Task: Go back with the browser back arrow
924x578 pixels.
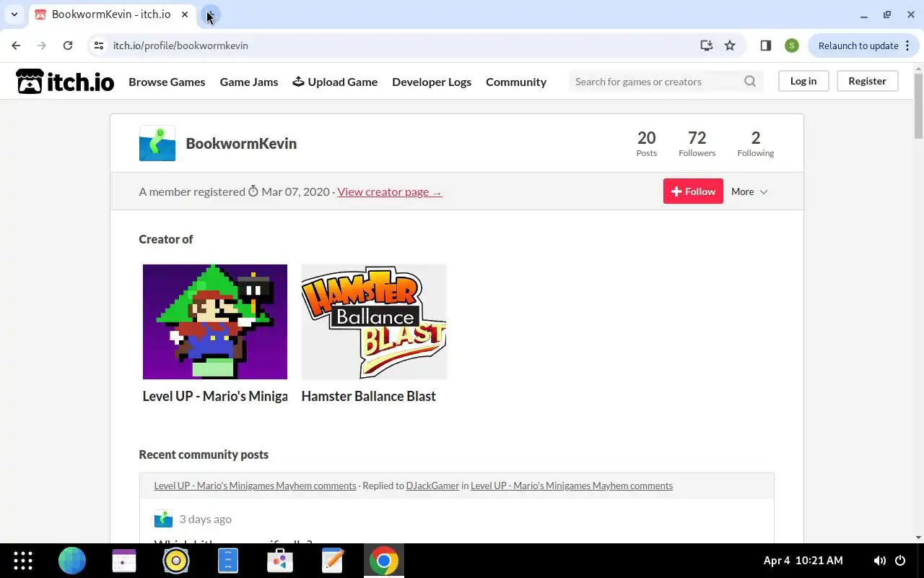Action: point(16,46)
